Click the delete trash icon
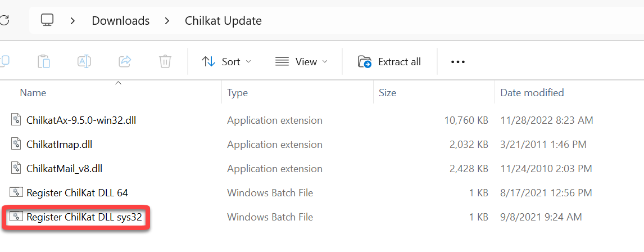This screenshot has width=644, height=252. (165, 61)
